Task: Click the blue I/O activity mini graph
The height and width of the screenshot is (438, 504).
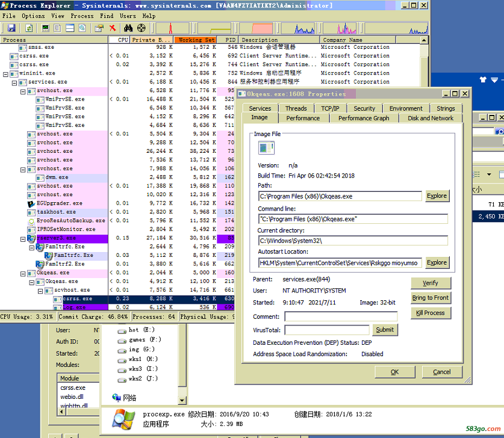Action: click(298, 28)
